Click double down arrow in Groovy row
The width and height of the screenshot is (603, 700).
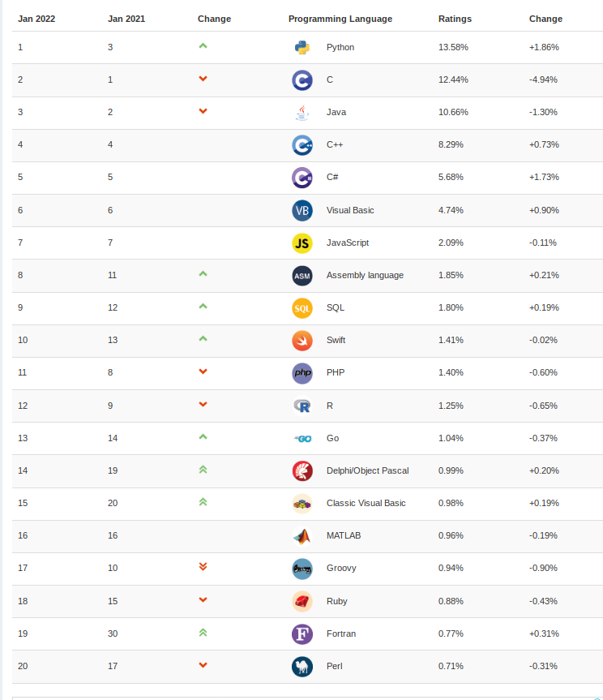coord(203,566)
